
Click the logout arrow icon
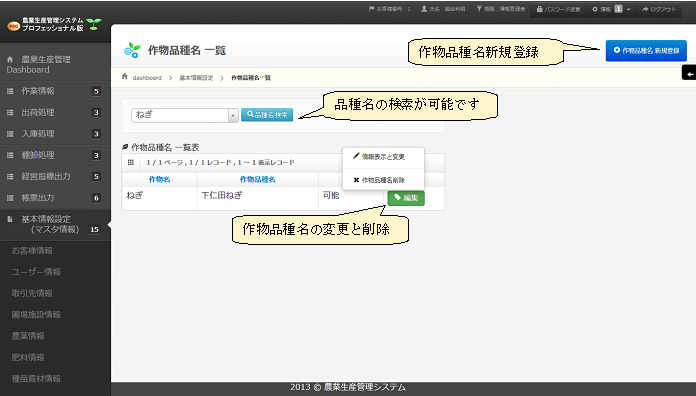pos(645,9)
